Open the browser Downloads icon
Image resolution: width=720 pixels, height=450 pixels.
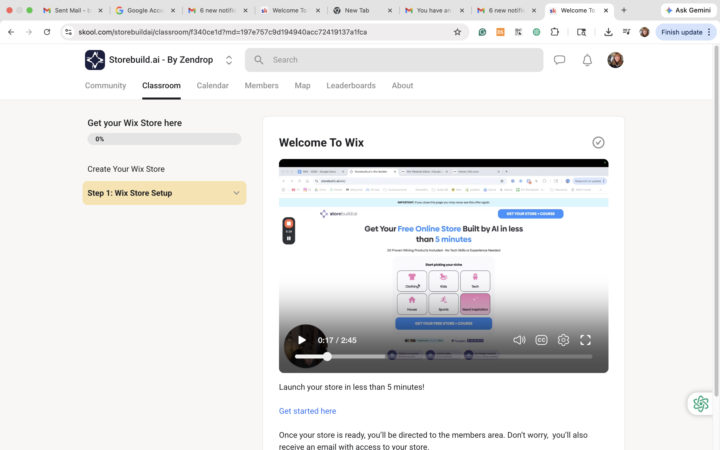[608, 32]
